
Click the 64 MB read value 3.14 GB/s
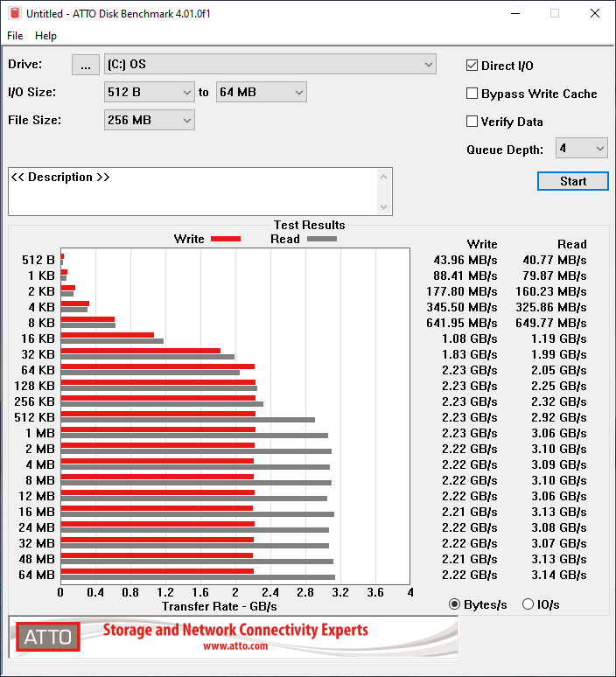click(559, 576)
